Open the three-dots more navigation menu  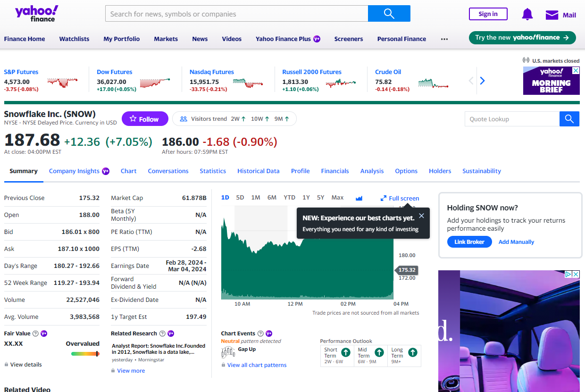click(x=444, y=39)
